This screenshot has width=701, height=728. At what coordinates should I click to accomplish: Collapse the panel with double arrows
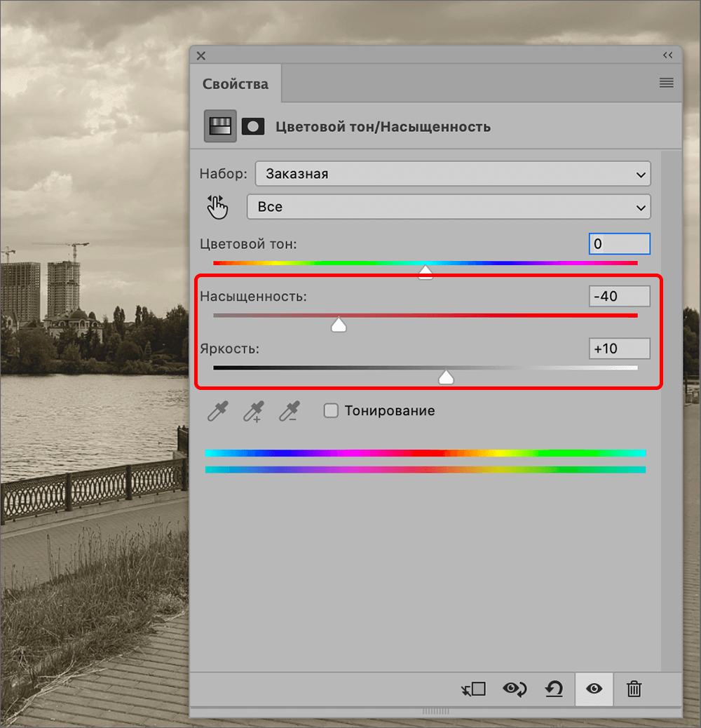pos(667,55)
